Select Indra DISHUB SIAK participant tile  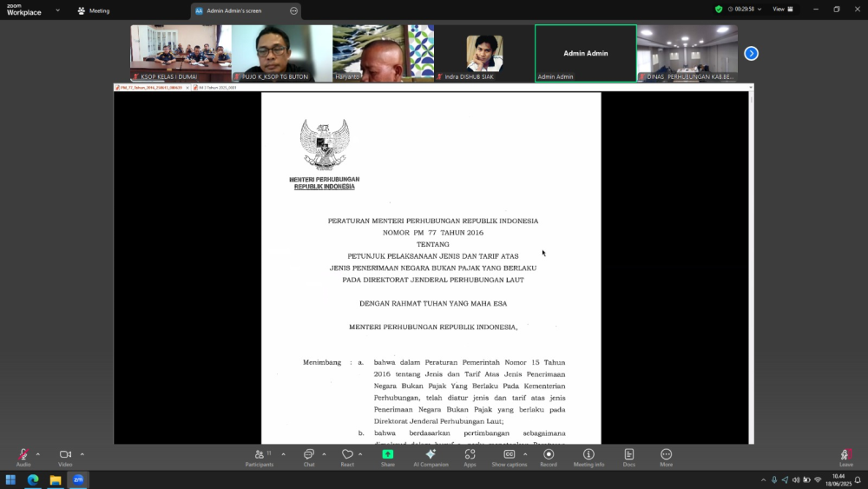click(484, 53)
